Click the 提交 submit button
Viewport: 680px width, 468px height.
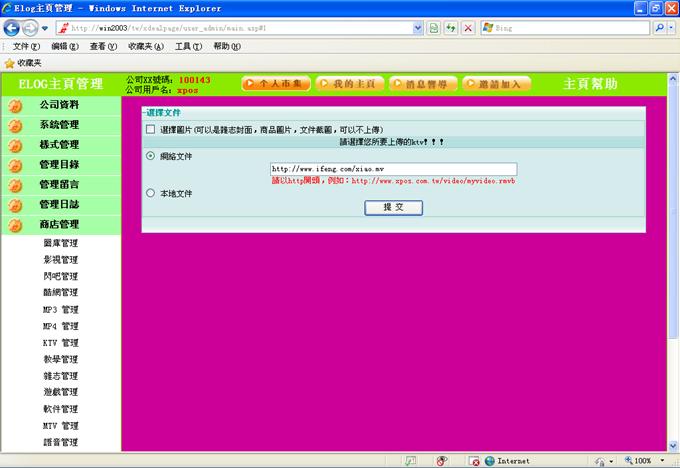(393, 207)
